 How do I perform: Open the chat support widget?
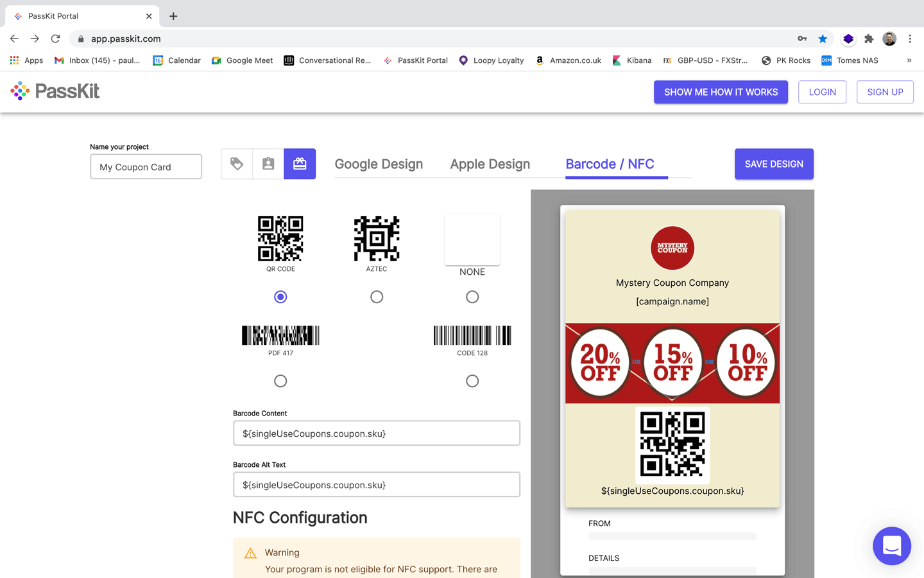click(x=892, y=546)
